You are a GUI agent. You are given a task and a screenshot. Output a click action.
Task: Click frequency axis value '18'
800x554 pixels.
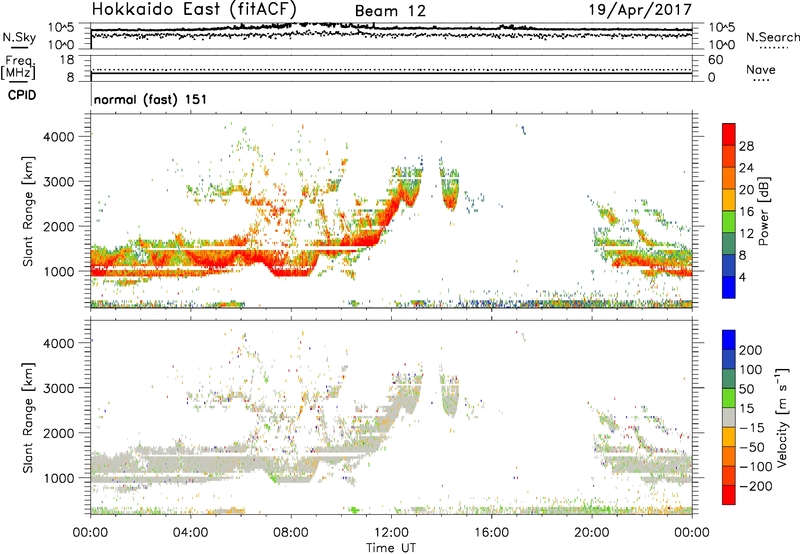point(67,60)
